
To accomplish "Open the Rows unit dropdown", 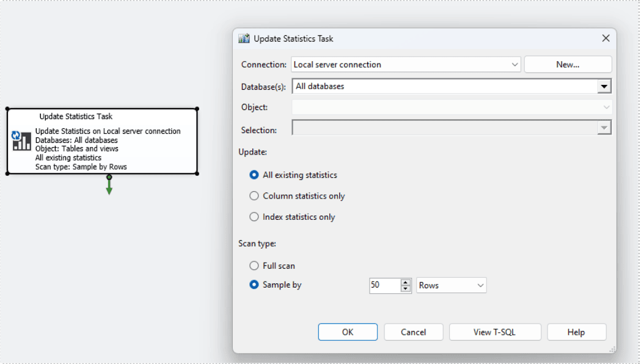I will pyautogui.click(x=452, y=285).
